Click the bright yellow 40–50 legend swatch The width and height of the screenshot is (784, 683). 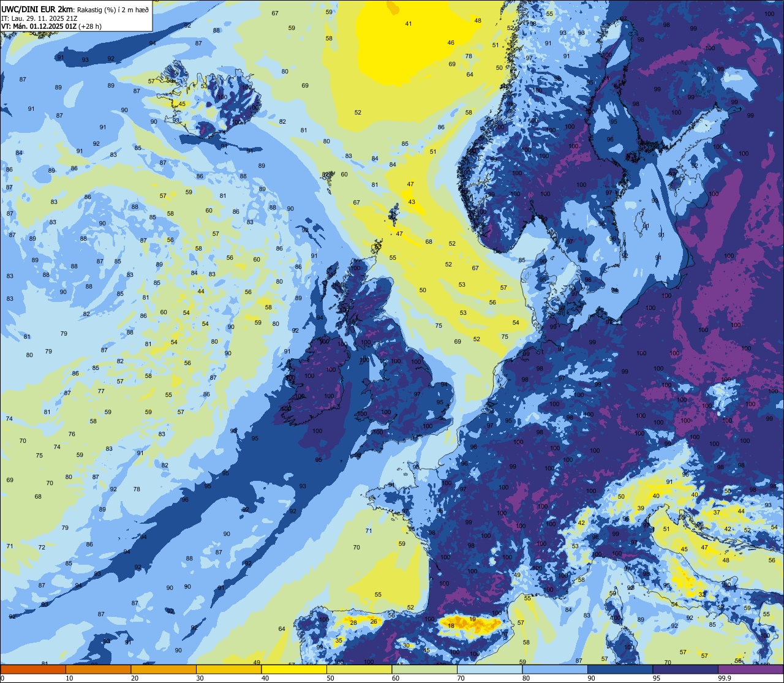pos(294,669)
